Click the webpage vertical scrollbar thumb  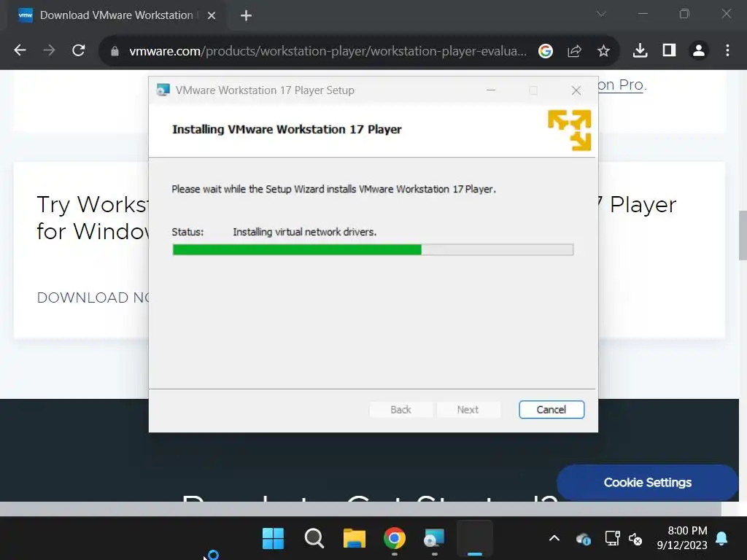(742, 236)
